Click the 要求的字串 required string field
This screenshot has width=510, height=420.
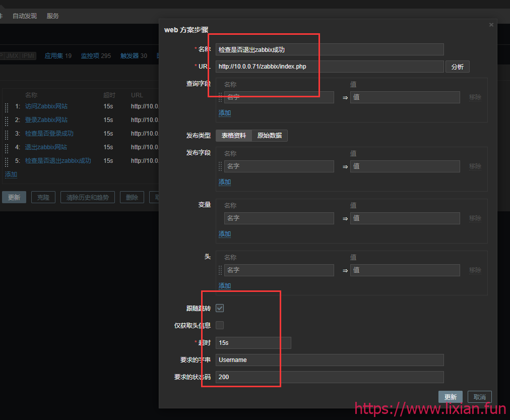pyautogui.click(x=330, y=360)
